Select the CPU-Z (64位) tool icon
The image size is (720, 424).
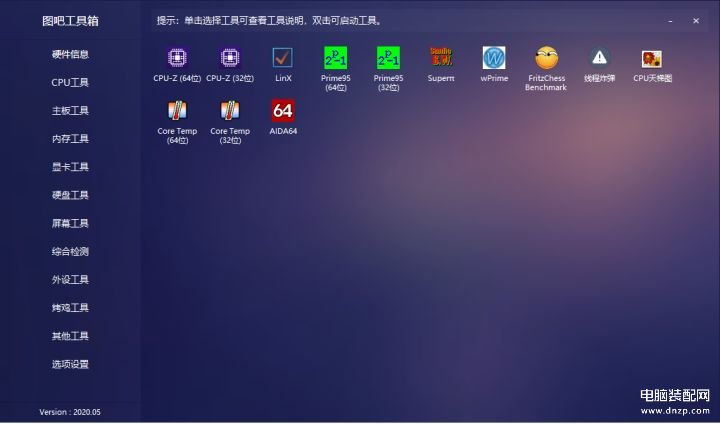click(x=177, y=58)
